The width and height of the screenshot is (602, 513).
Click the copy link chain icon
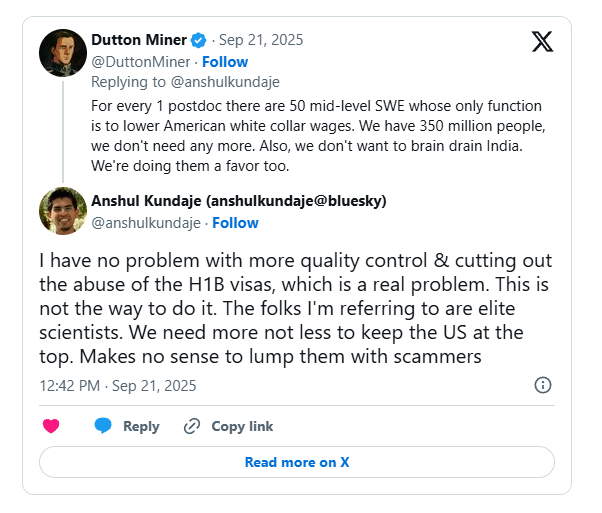[x=192, y=426]
